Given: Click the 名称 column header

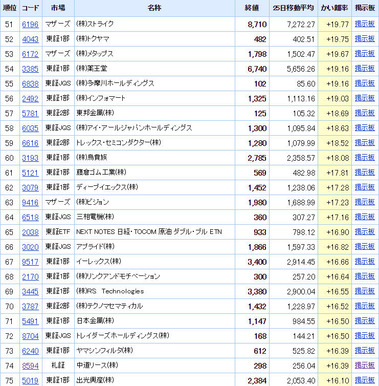Looking at the screenshot, I should click(154, 8).
